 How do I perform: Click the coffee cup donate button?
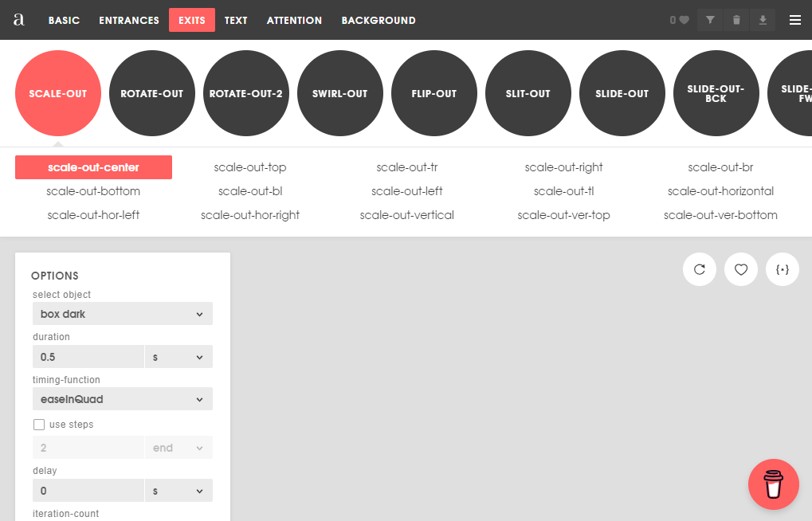click(x=773, y=484)
